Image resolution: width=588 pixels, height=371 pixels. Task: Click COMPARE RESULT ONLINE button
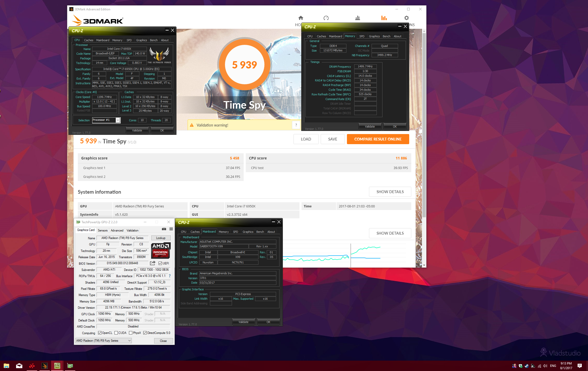coord(378,139)
